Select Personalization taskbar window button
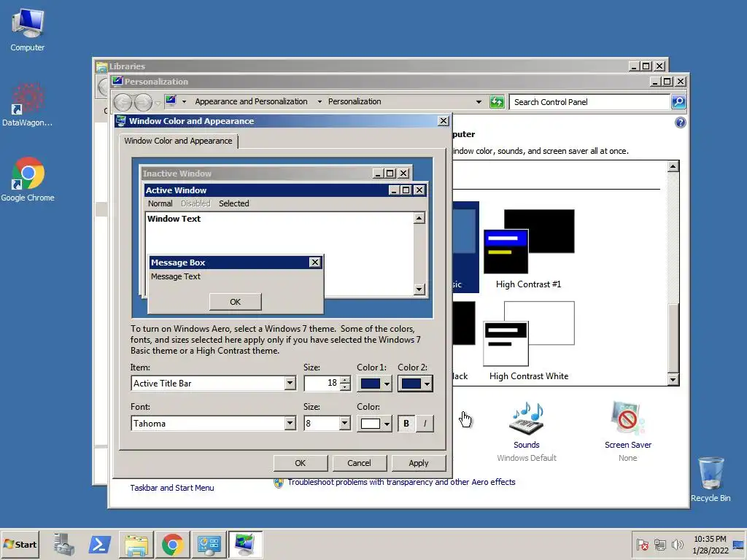This screenshot has height=560, width=747. pos(245,544)
